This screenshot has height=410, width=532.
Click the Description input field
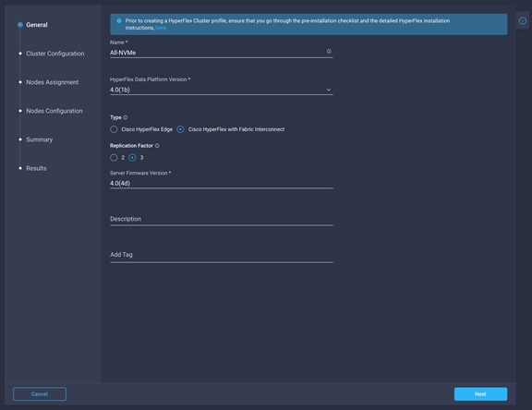tap(222, 219)
